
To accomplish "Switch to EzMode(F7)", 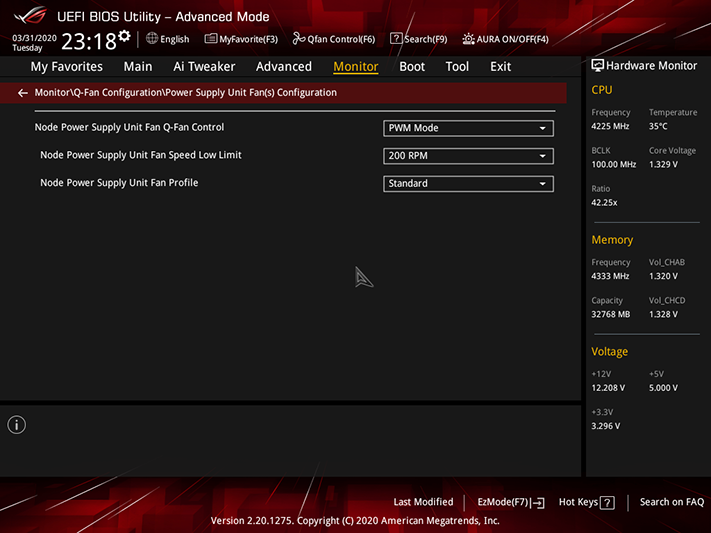I will 503,502.
